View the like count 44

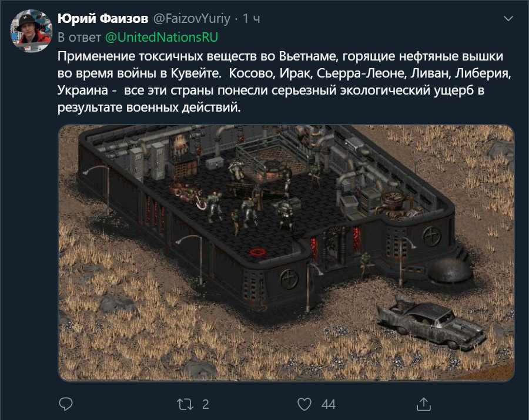pyautogui.click(x=328, y=404)
